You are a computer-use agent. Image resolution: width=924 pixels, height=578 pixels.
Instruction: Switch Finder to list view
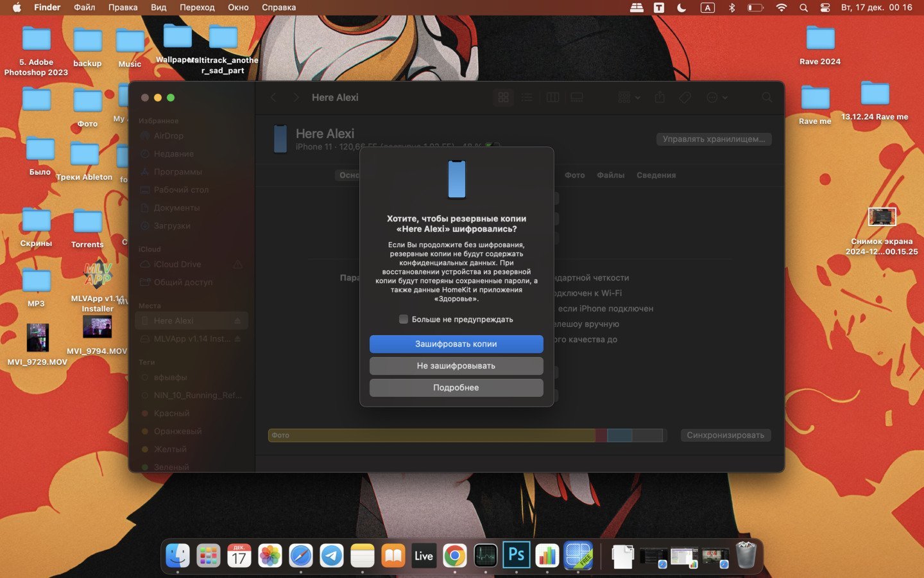527,98
